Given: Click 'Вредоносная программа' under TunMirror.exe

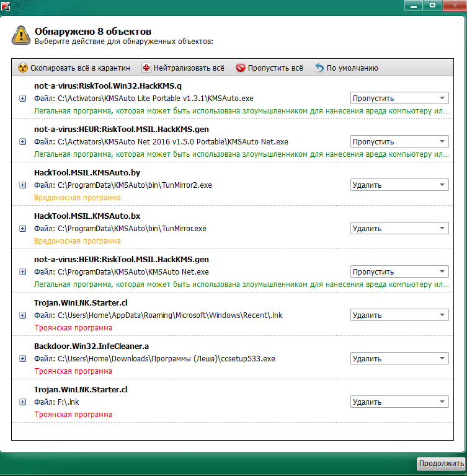Looking at the screenshot, I should click(78, 241).
